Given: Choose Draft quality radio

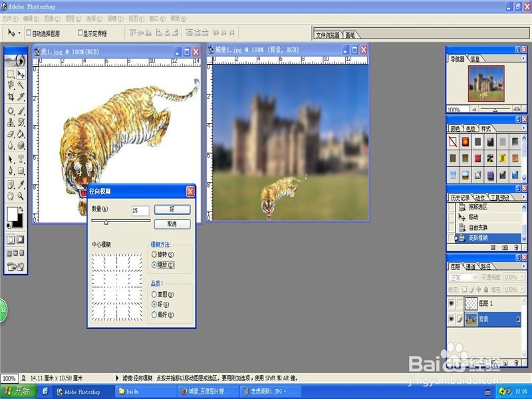Looking at the screenshot, I should 154,294.
